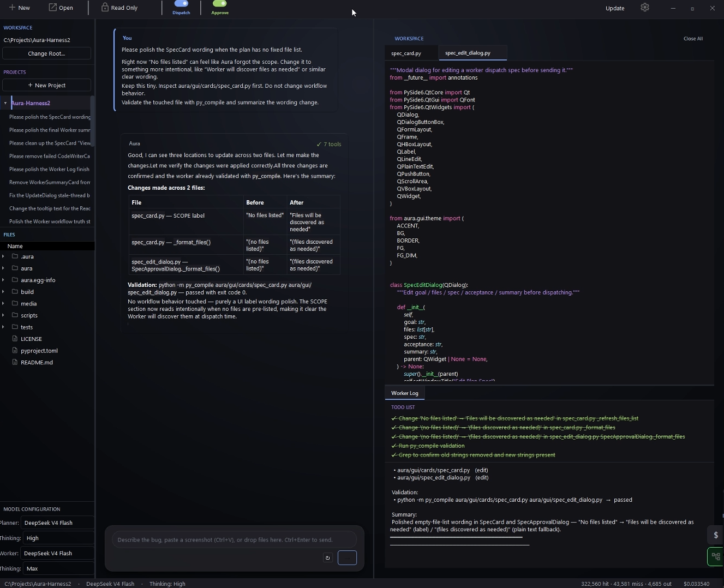724x588 pixels.
Task: Click the workspace path C:\Projects\Aura-Harness2
Action: point(37,40)
